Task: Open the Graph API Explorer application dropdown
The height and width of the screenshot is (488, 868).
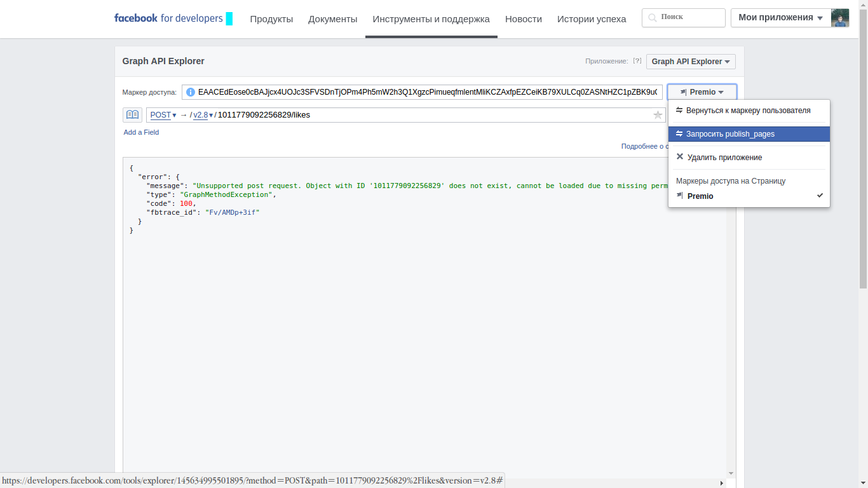Action: (x=691, y=62)
